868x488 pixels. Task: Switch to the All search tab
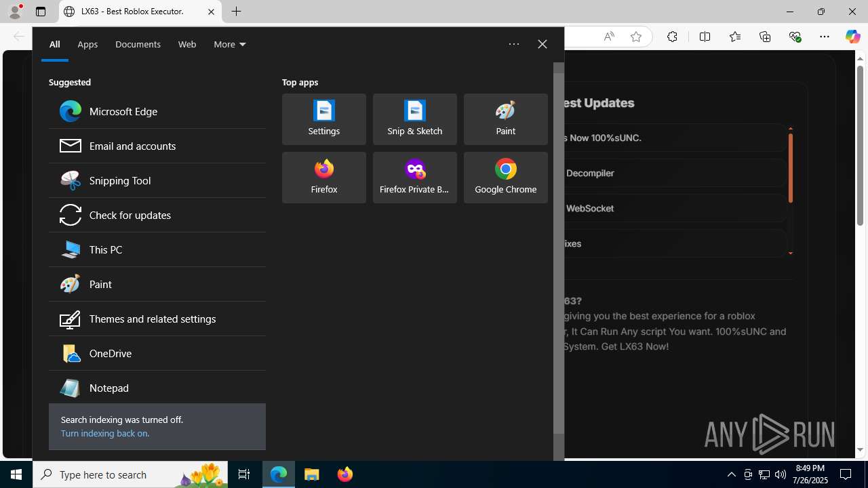(55, 44)
